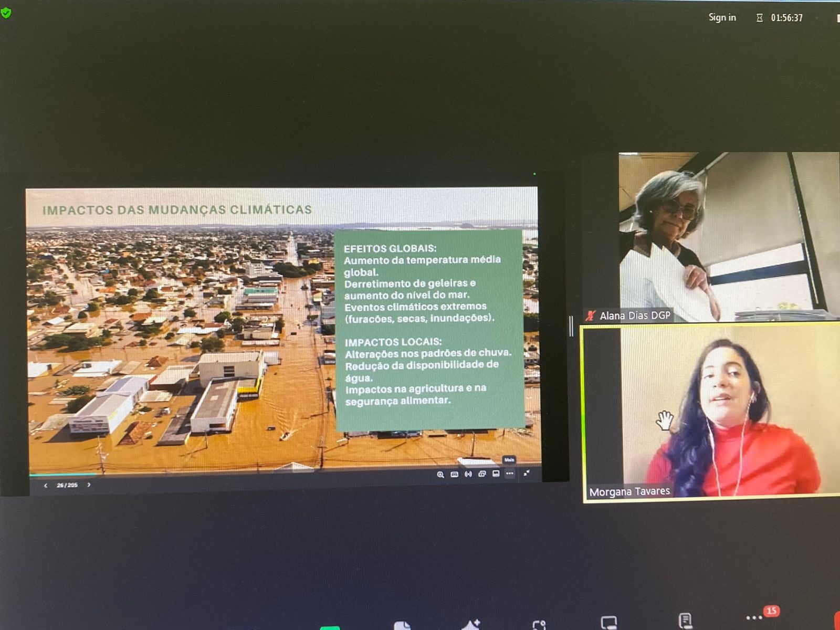Click the meeting timer 01:56:37
The height and width of the screenshot is (630, 840).
point(786,18)
